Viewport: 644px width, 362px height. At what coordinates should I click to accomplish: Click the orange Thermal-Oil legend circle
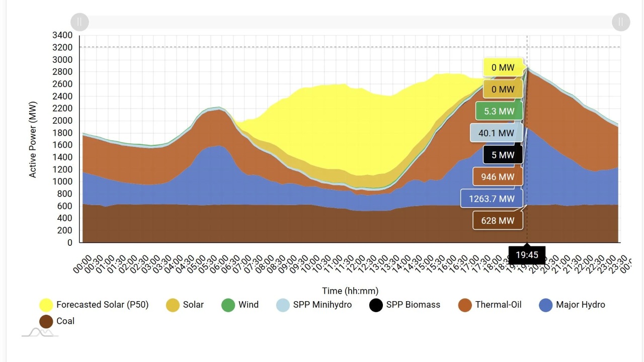pos(465,305)
